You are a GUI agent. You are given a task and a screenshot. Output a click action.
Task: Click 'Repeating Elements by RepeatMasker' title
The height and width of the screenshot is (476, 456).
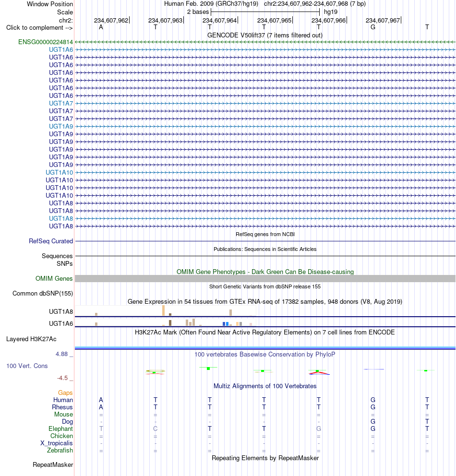click(265, 458)
